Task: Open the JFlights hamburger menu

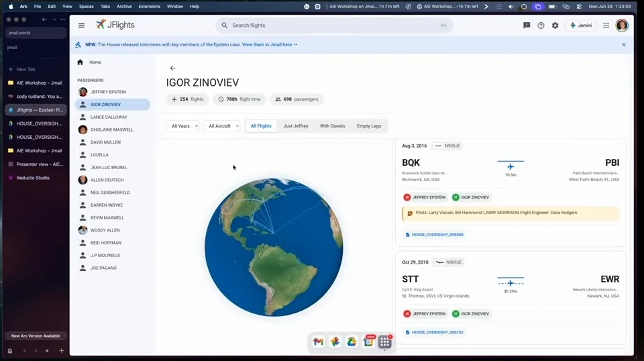Action: pyautogui.click(x=81, y=25)
